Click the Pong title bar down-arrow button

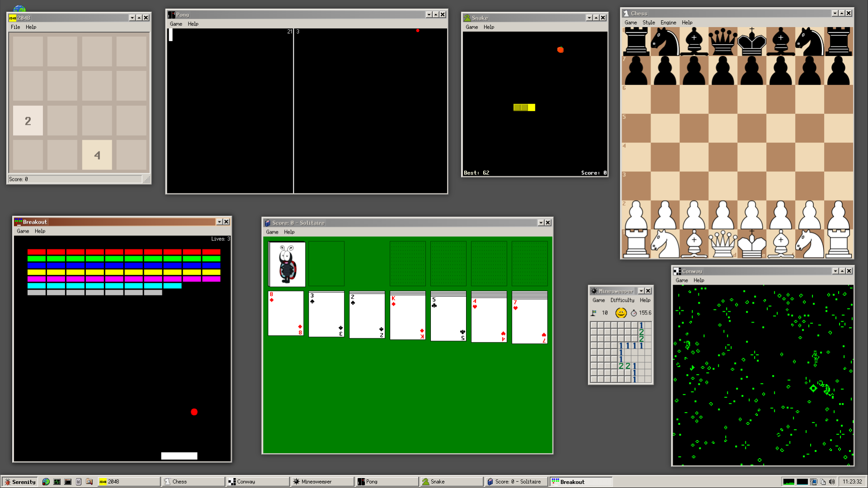click(x=429, y=14)
